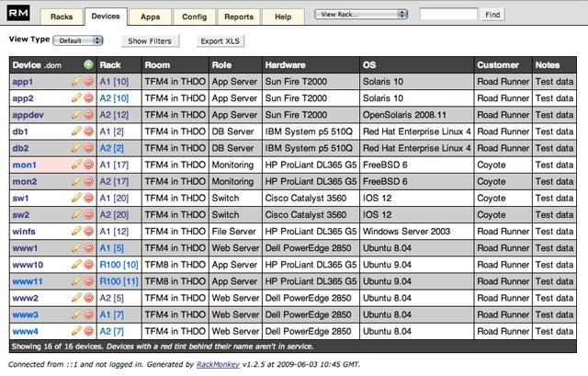This screenshot has width=588, height=376.
Task: Delete device db2 with red icon
Action: [89, 148]
